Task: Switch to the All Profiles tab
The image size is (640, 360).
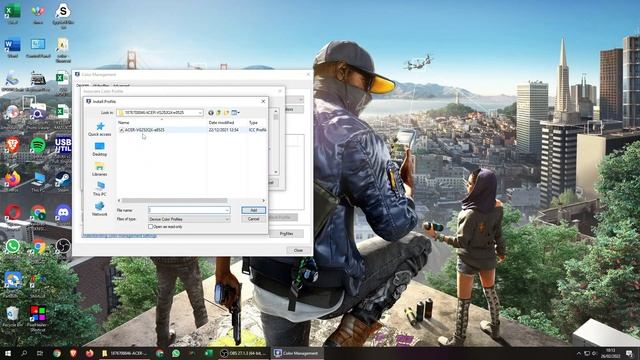Action: pyautogui.click(x=101, y=86)
